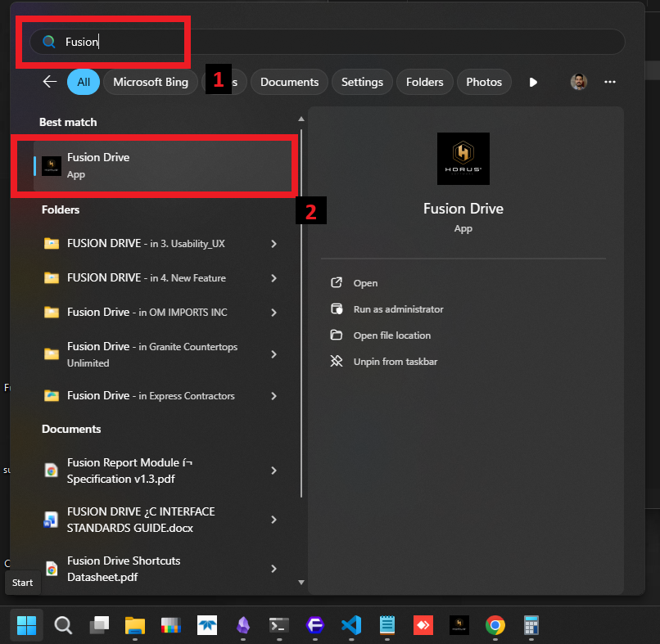
Task: Open the Terminal from the taskbar
Action: (x=279, y=625)
